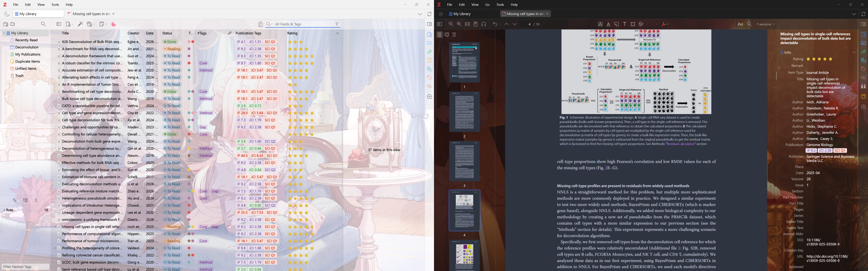Click the pink blob icon in library toolbar

[x=114, y=24]
